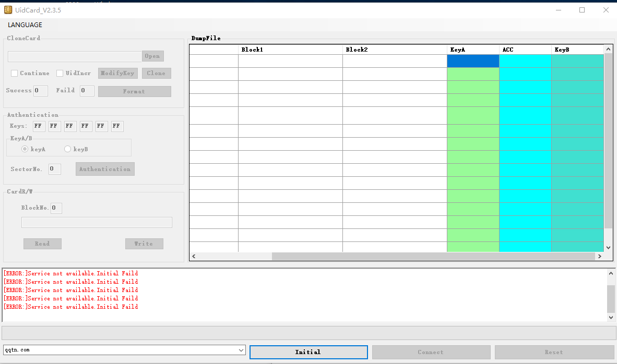Maximize the UidCard window

click(582, 10)
